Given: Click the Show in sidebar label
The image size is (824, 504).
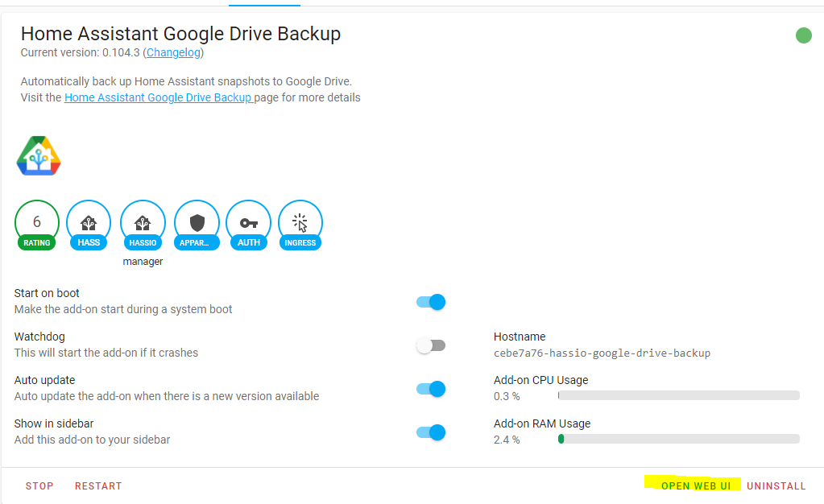Looking at the screenshot, I should click(54, 423).
